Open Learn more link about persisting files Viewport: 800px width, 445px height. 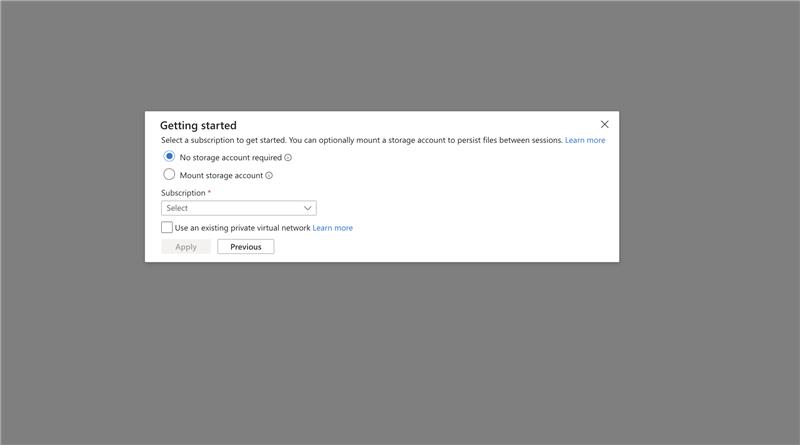point(585,141)
